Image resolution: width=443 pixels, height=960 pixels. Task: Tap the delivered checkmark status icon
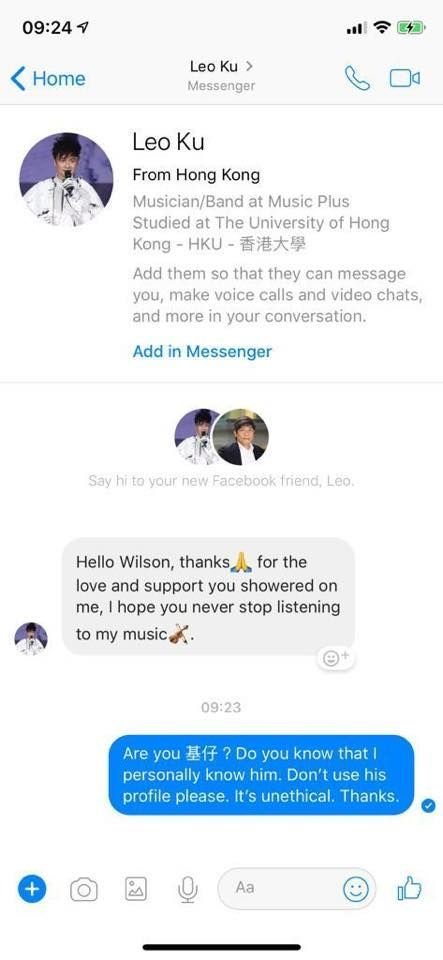pyautogui.click(x=429, y=806)
